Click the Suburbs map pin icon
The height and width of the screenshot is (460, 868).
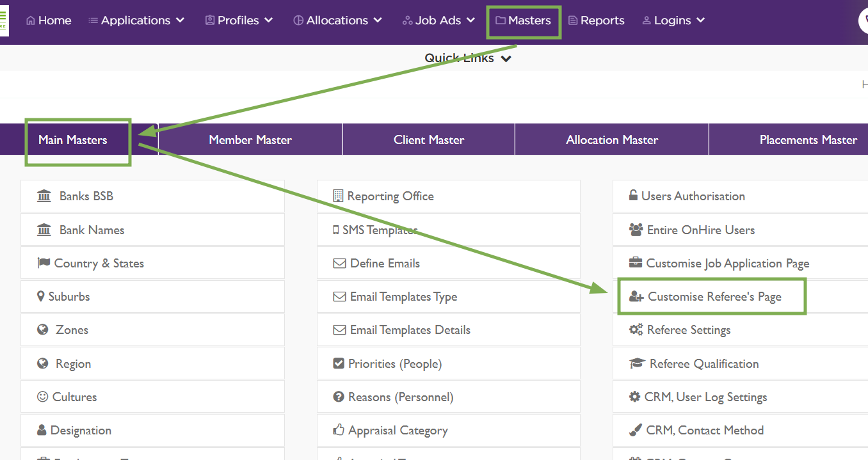coord(41,296)
